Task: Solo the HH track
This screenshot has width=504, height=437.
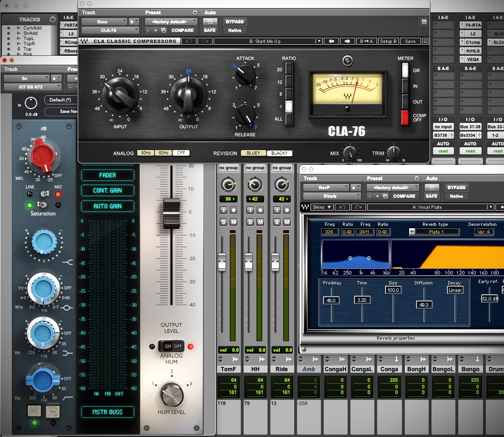Action: tap(250, 222)
